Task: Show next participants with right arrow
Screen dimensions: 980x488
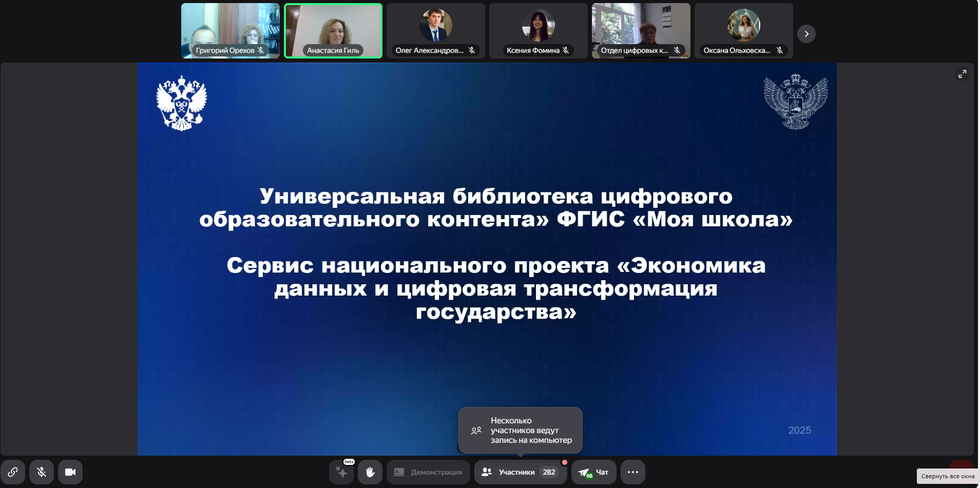Action: coord(806,34)
